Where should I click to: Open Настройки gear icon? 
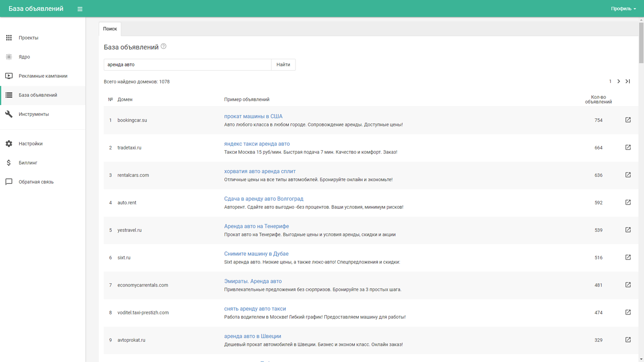click(x=9, y=144)
